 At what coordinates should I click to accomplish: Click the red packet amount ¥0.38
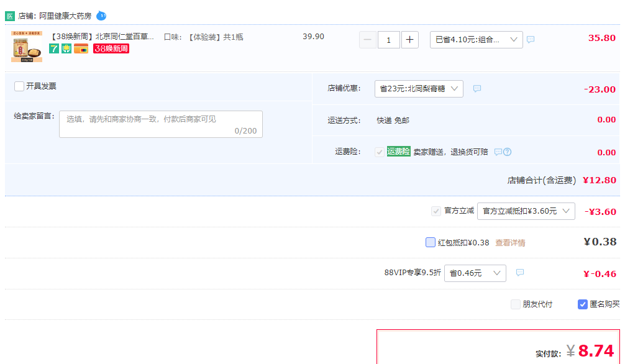(600, 242)
